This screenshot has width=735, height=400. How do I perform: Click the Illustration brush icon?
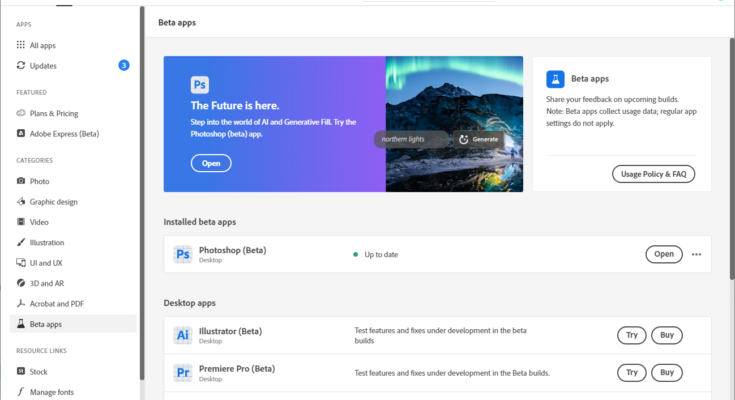[21, 242]
